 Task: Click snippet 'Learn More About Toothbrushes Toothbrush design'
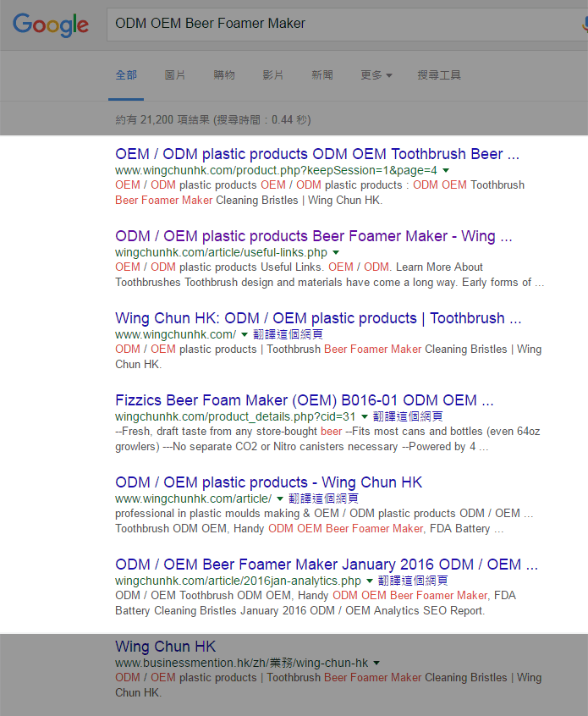click(x=330, y=274)
